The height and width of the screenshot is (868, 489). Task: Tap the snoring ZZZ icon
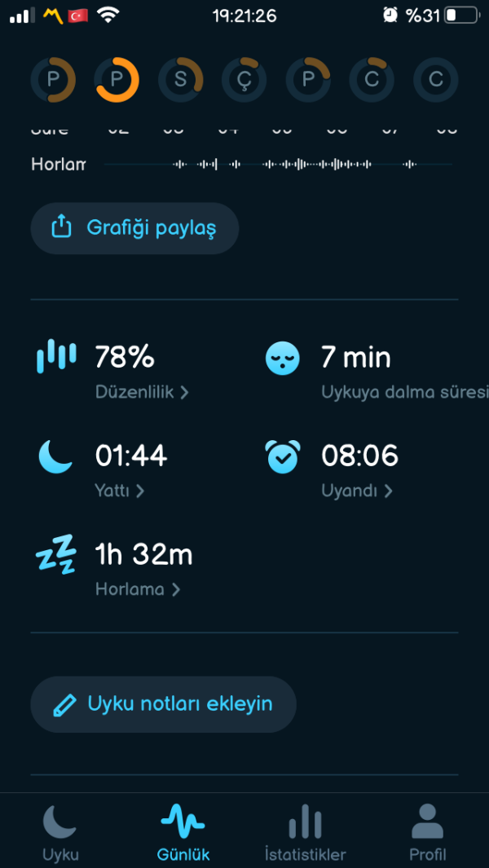point(55,555)
